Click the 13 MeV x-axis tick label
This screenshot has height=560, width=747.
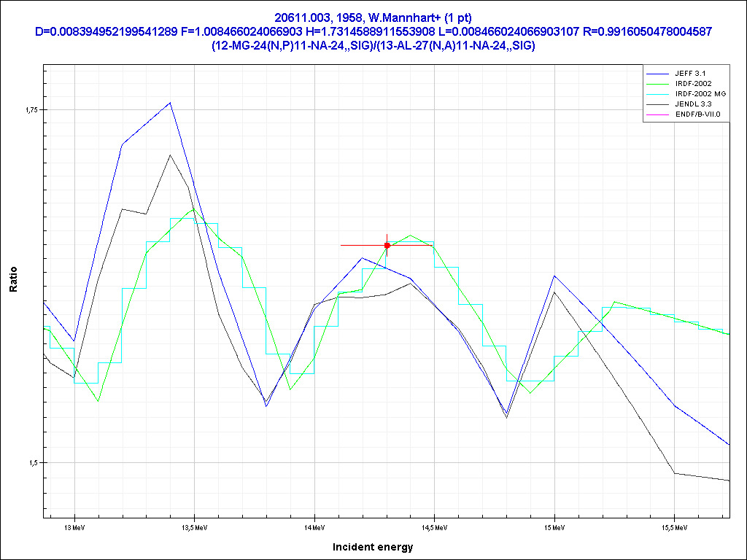point(73,526)
